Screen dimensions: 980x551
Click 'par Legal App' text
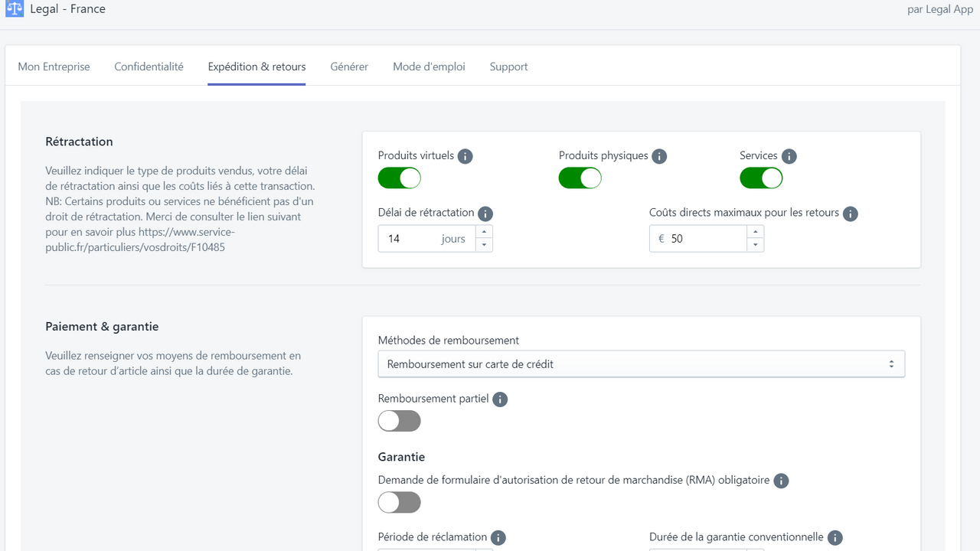[940, 9]
